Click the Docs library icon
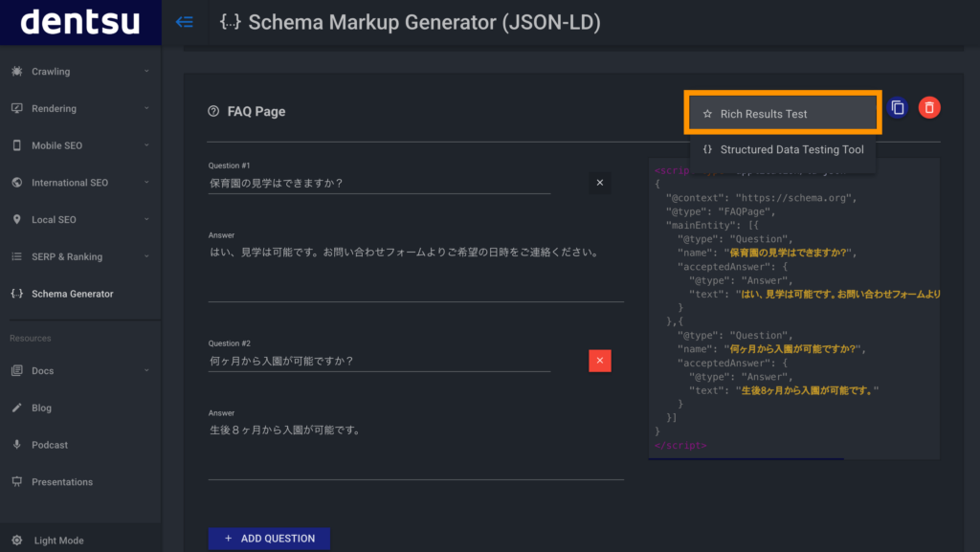 pyautogui.click(x=17, y=370)
